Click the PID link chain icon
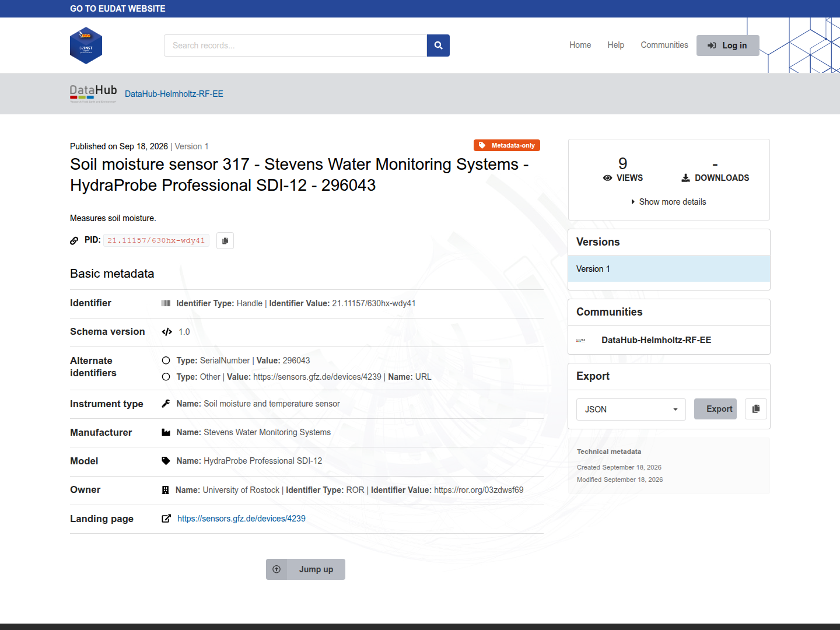Viewport: 840px width, 630px height. pyautogui.click(x=74, y=240)
